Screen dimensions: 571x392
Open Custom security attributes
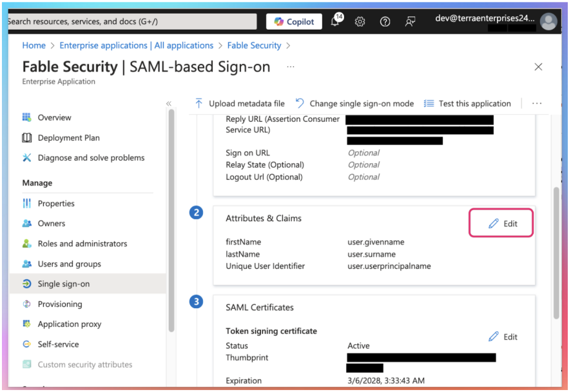click(x=85, y=364)
